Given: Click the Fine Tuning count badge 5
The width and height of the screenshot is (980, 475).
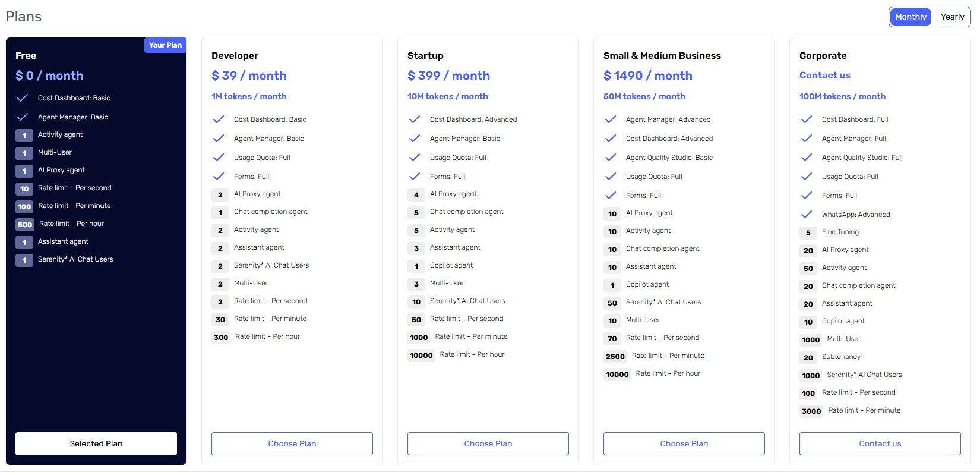Looking at the screenshot, I should tap(808, 232).
